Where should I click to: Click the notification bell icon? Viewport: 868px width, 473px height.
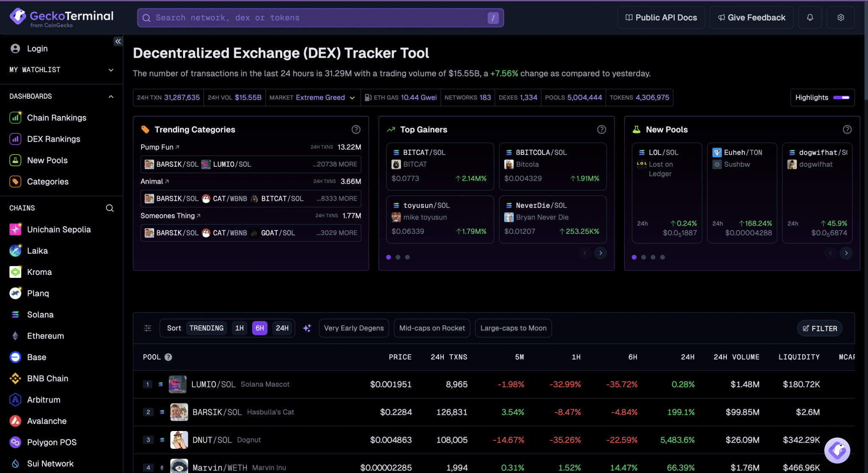click(x=810, y=17)
